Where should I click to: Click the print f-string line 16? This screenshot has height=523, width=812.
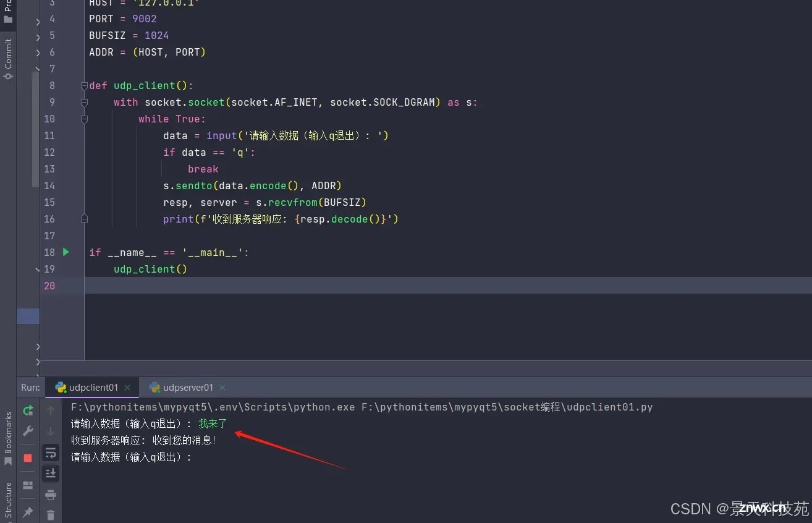[x=281, y=219]
